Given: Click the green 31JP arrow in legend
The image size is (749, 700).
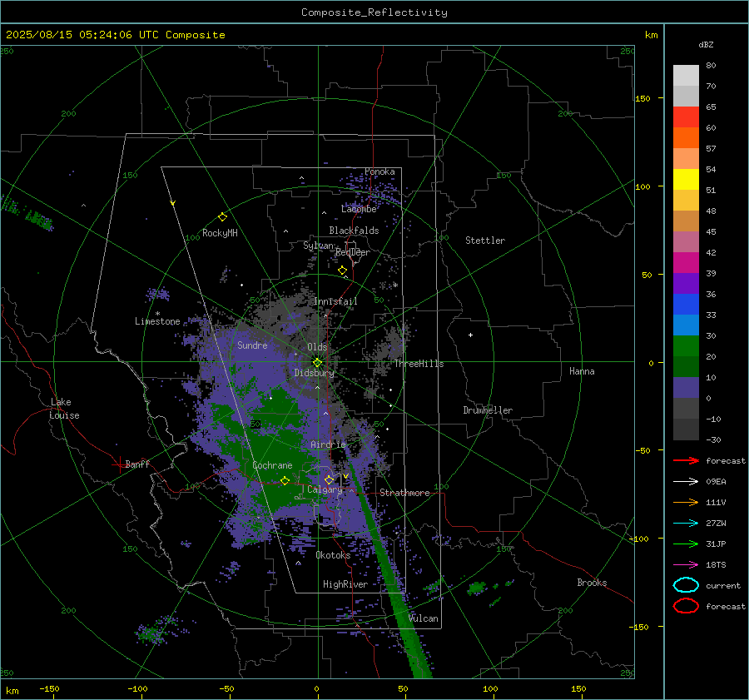Looking at the screenshot, I should coord(686,544).
